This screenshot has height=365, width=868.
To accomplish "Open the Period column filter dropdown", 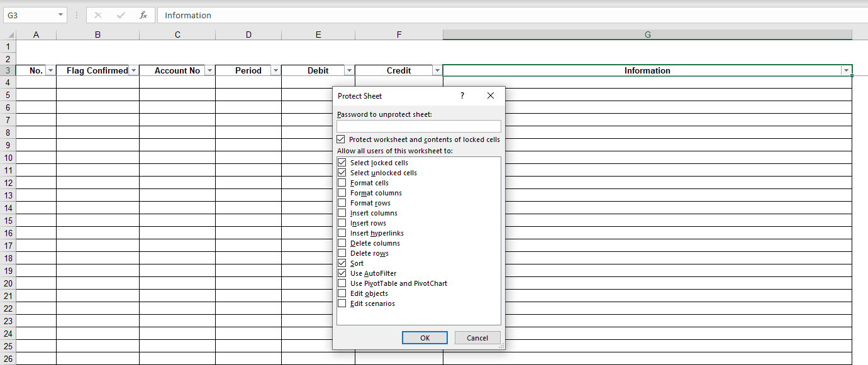I will (x=275, y=70).
